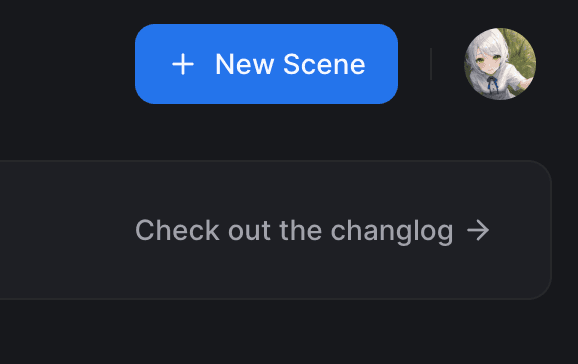Screen dimensions: 578x364
Task: Click the plus icon on New Scene
Action: 183,64
